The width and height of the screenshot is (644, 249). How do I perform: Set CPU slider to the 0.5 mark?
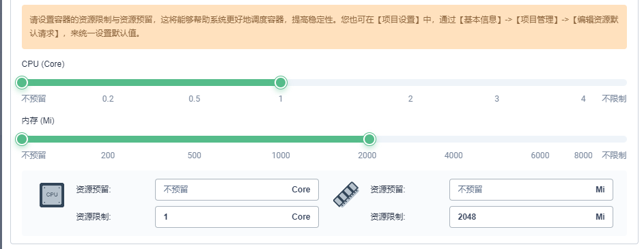click(x=194, y=83)
